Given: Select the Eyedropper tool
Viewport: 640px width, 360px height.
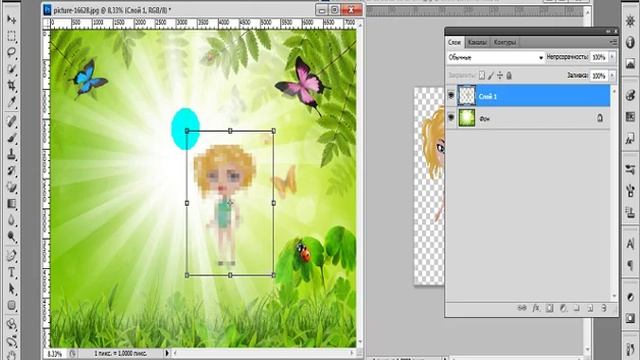Looking at the screenshot, I should point(11,102).
